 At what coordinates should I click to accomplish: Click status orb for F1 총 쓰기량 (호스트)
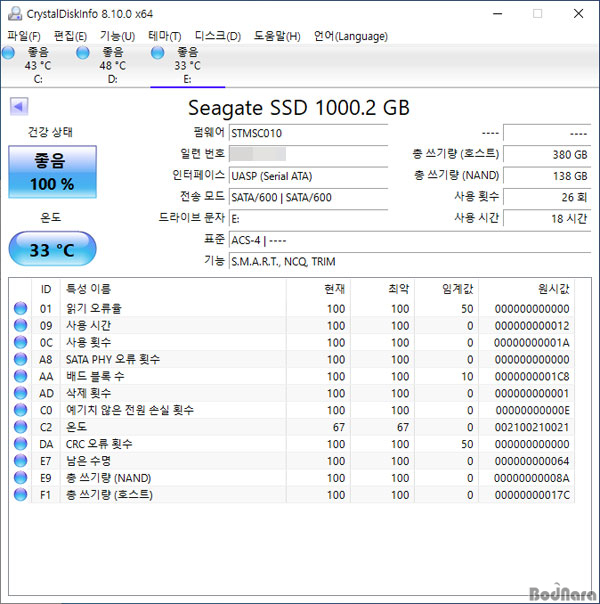click(x=20, y=495)
